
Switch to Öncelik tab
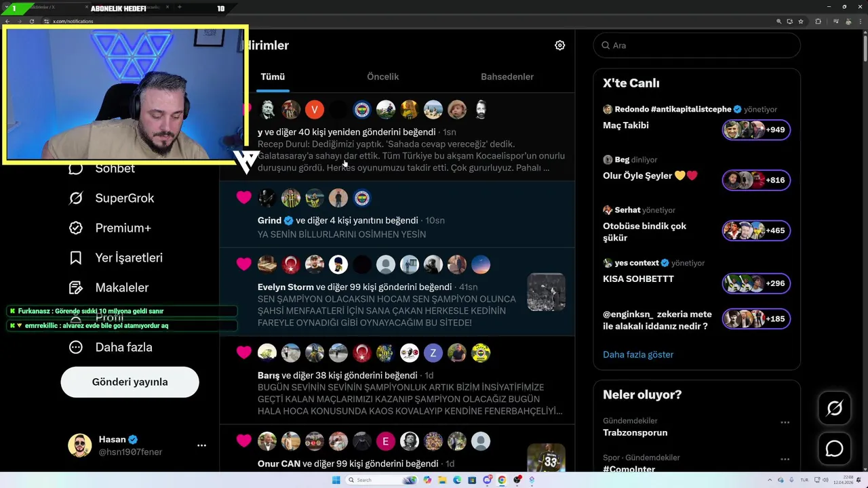click(383, 77)
